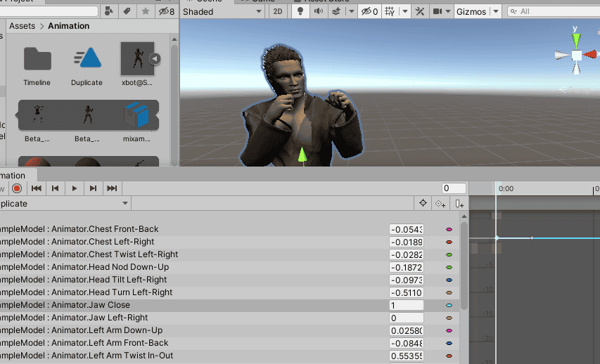Click the Project panel search field
The height and width of the screenshot is (364, 600).
pyautogui.click(x=49, y=11)
